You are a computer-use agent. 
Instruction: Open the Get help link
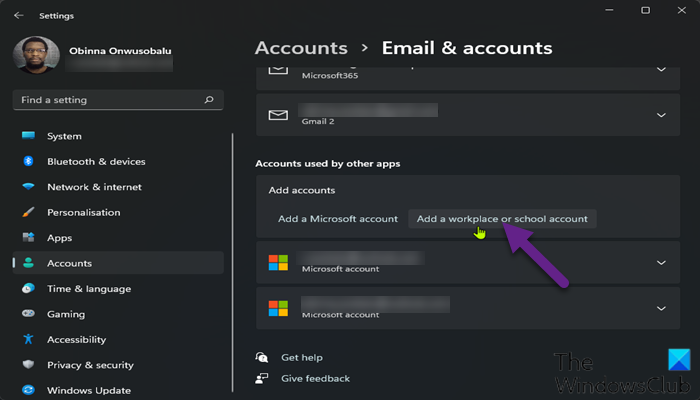tap(302, 357)
